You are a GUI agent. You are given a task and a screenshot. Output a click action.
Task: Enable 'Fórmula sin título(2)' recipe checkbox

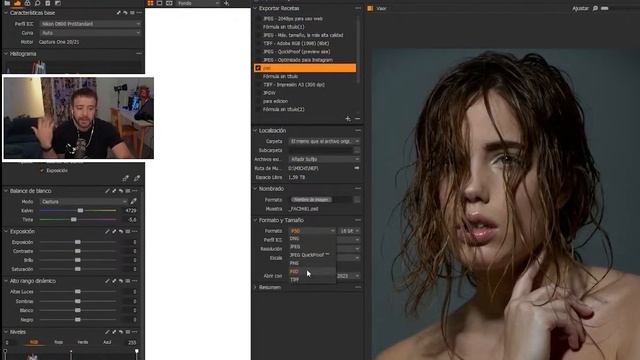258,109
